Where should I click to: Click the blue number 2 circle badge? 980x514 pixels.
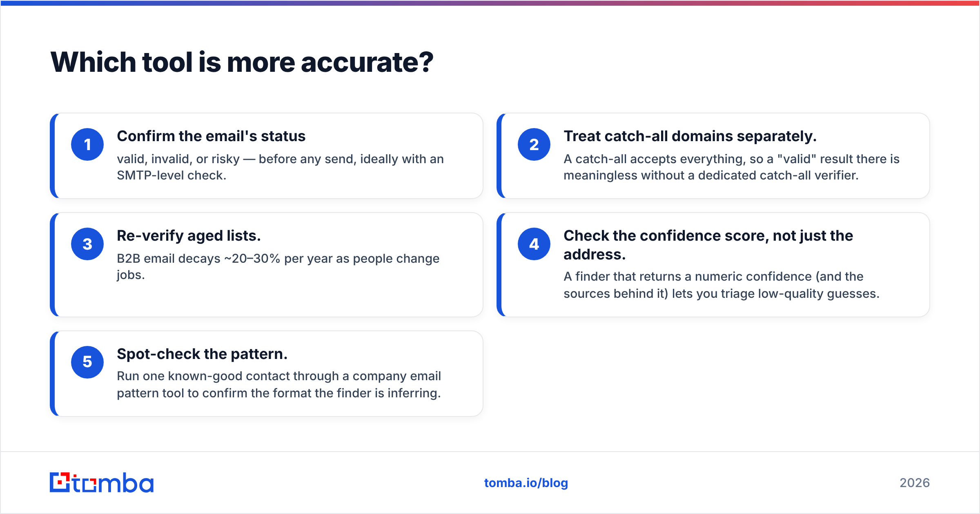click(x=534, y=144)
